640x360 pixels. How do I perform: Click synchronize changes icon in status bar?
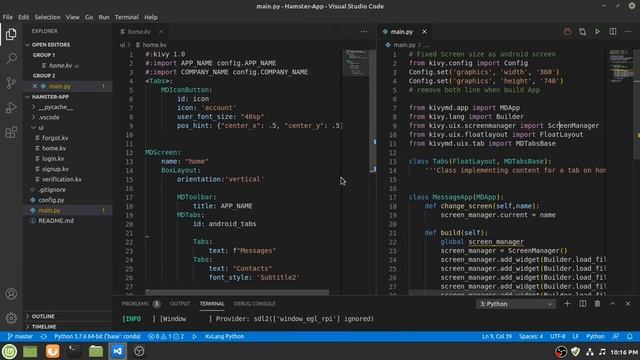coord(44,336)
